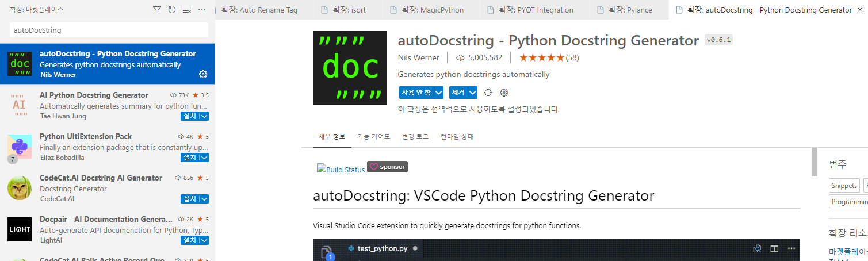The height and width of the screenshot is (261, 868).
Task: Switch to the 확장: isort tab
Action: (x=349, y=10)
